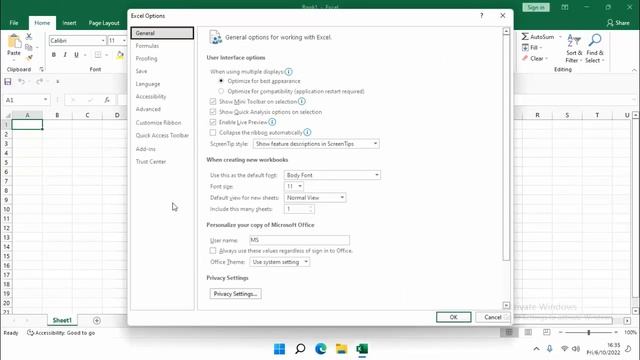Click the Redo arrow icon

click(x=39, y=82)
